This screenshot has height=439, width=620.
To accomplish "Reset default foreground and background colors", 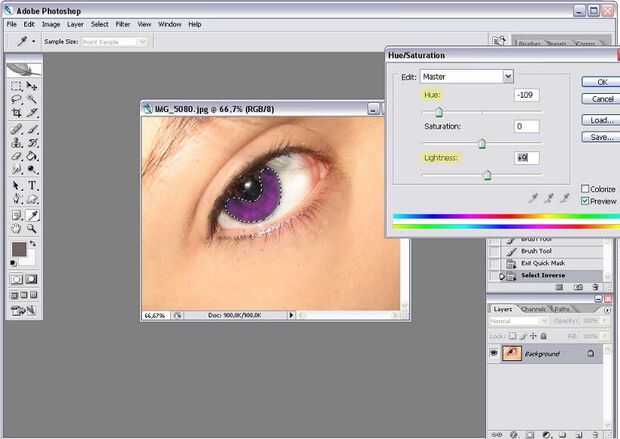I will 13,263.
